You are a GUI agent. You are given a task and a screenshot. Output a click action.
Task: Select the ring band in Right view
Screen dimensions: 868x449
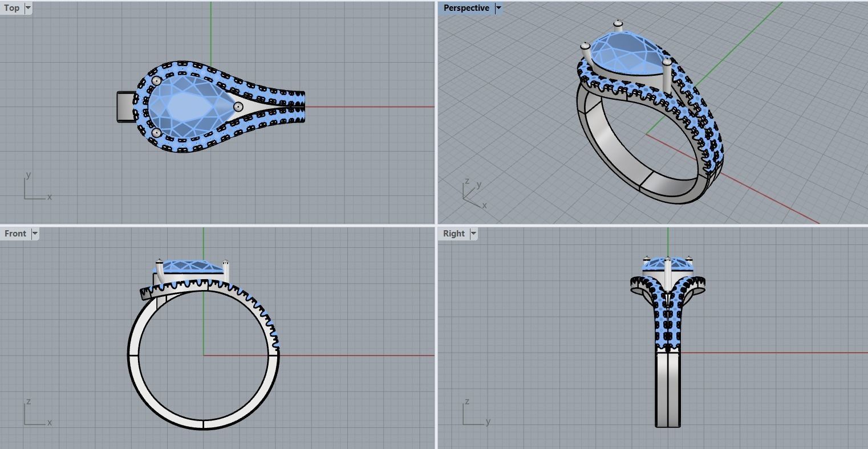click(668, 389)
